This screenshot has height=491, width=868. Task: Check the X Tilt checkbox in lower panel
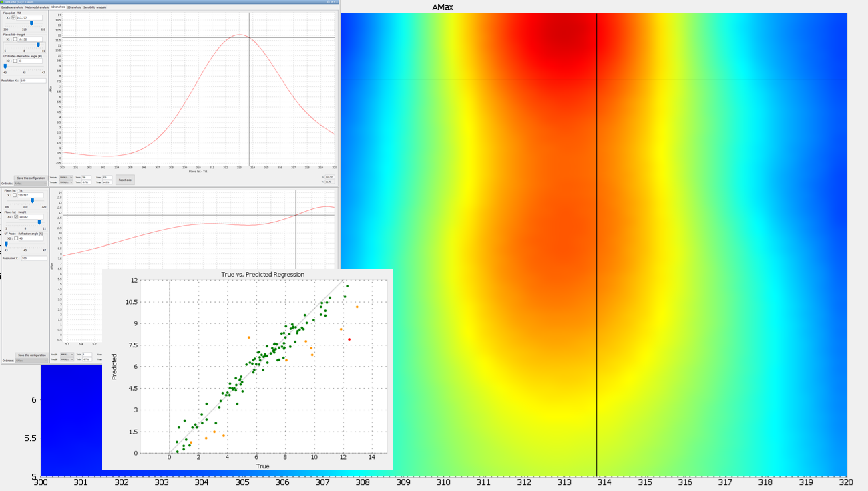pos(15,195)
